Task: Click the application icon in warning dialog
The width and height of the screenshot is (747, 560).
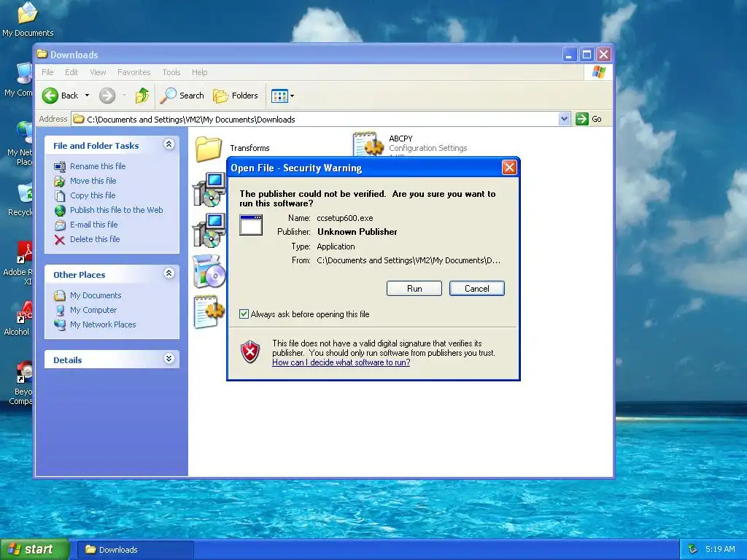Action: tap(251, 225)
